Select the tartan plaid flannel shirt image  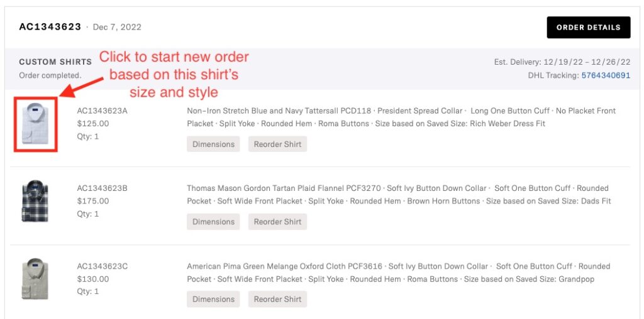click(35, 202)
